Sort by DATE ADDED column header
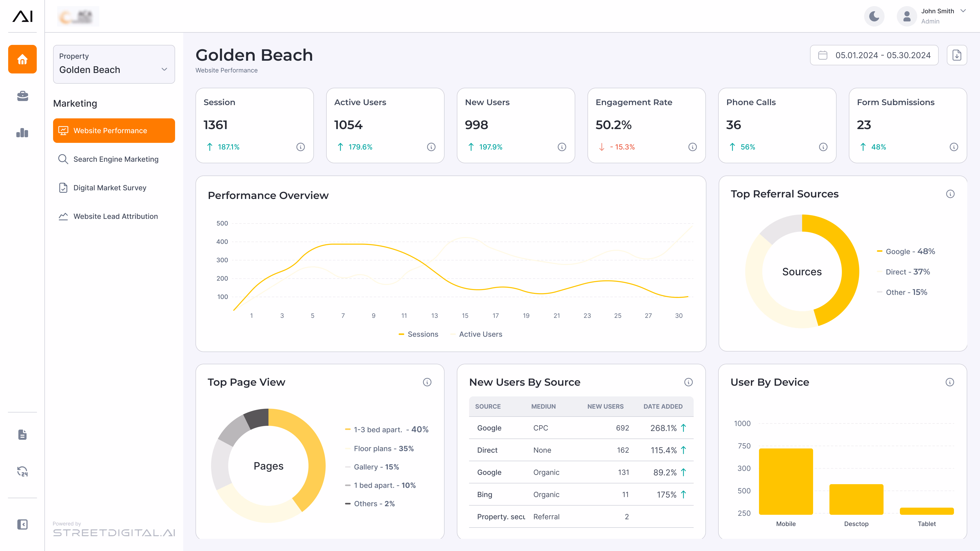The image size is (980, 551). [663, 407]
